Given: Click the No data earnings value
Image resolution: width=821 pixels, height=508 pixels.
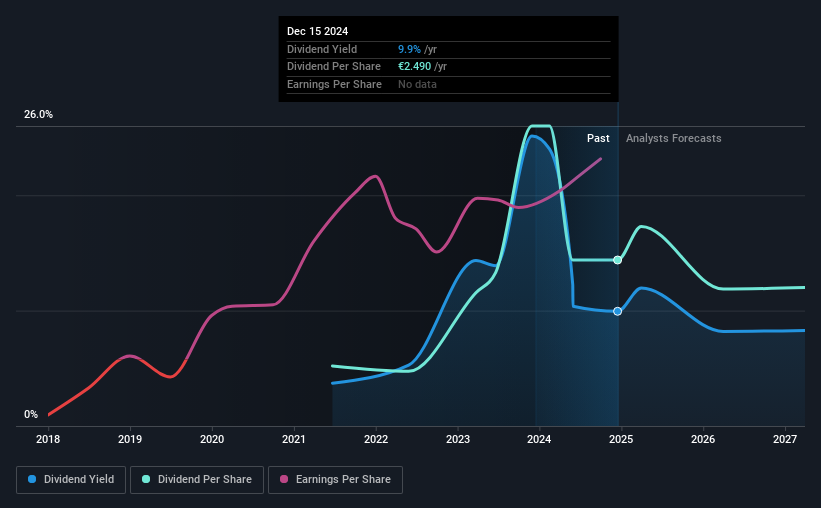Looking at the screenshot, I should [417, 84].
